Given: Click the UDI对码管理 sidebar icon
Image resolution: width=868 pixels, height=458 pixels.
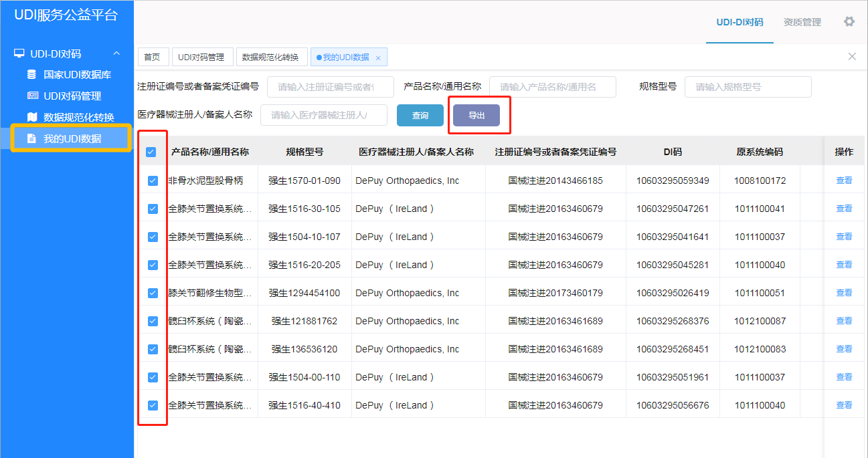Looking at the screenshot, I should pyautogui.click(x=31, y=96).
